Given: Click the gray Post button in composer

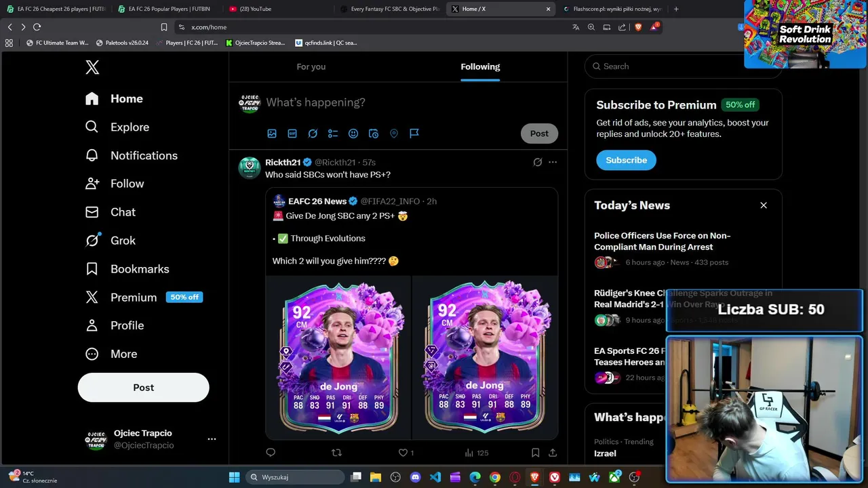Looking at the screenshot, I should coord(539,134).
